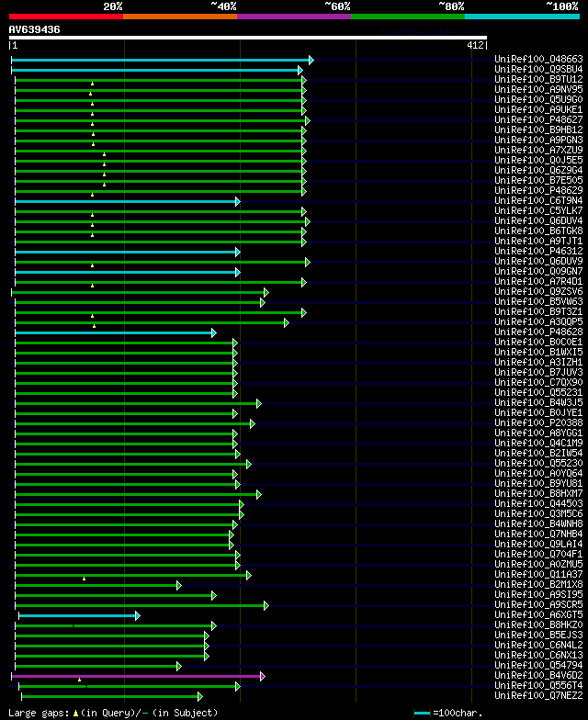Select the AV639436 query title
The width and height of the screenshot is (588, 720).
(35, 29)
